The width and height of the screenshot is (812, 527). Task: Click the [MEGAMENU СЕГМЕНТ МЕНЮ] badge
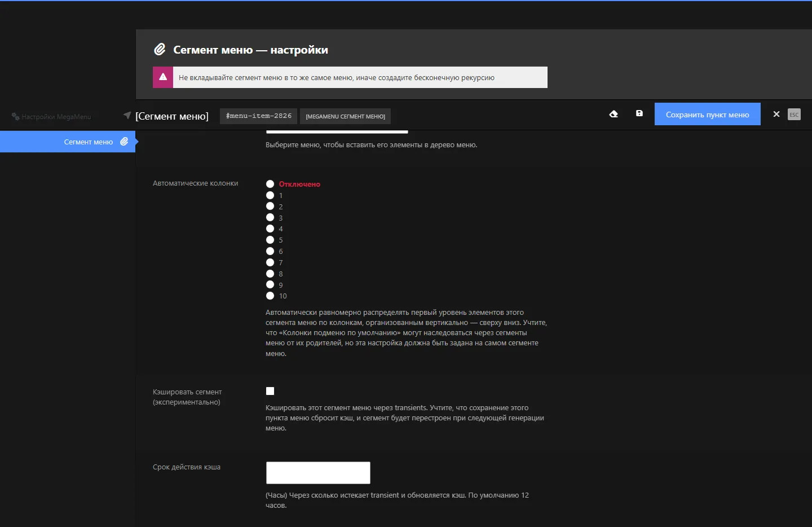click(x=345, y=116)
